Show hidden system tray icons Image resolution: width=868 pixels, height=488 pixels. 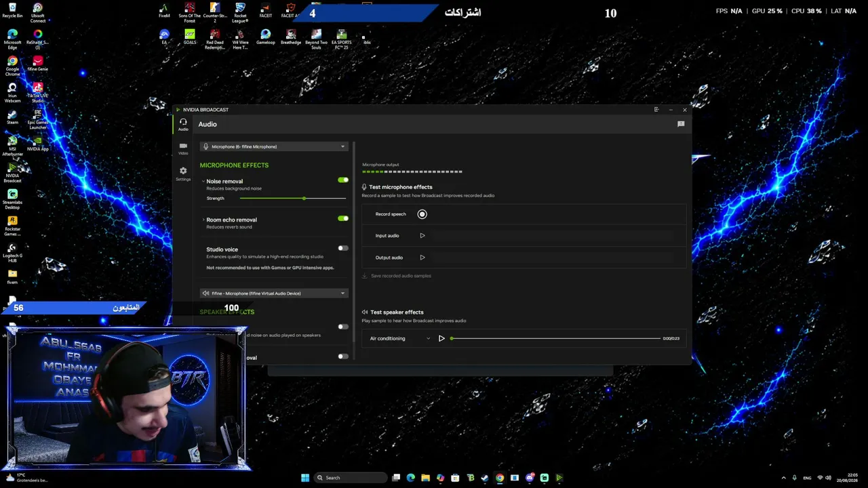[x=784, y=478]
